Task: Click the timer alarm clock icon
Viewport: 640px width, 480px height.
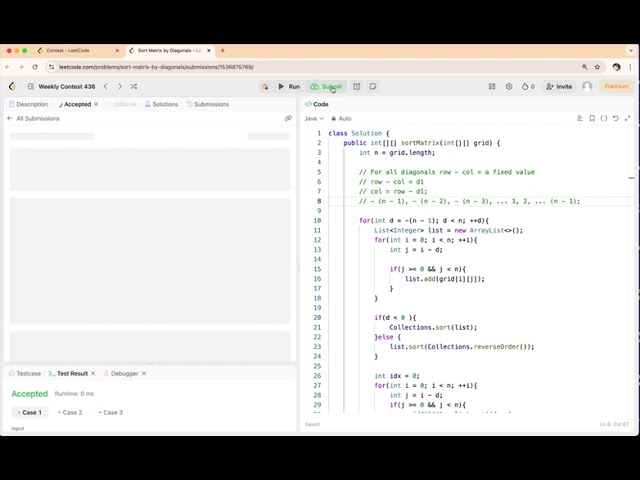Action: pos(356,87)
